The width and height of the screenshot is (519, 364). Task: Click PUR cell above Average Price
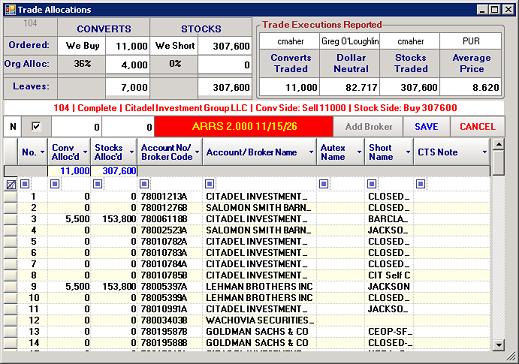tap(471, 41)
